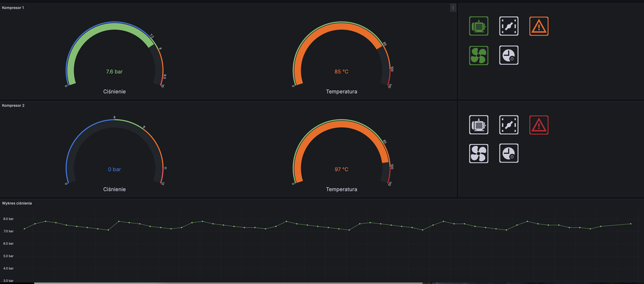Open the Kompresor 1 panel three-dot menu

coord(453,8)
